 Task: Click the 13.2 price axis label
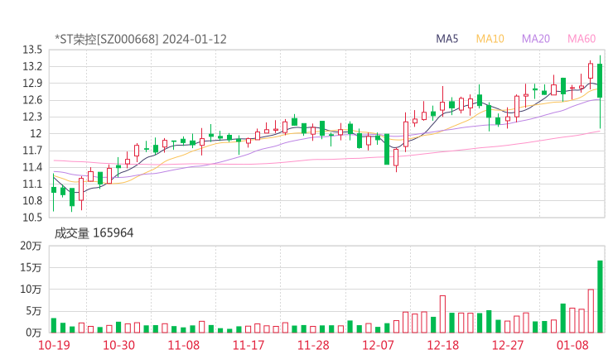click(x=32, y=66)
